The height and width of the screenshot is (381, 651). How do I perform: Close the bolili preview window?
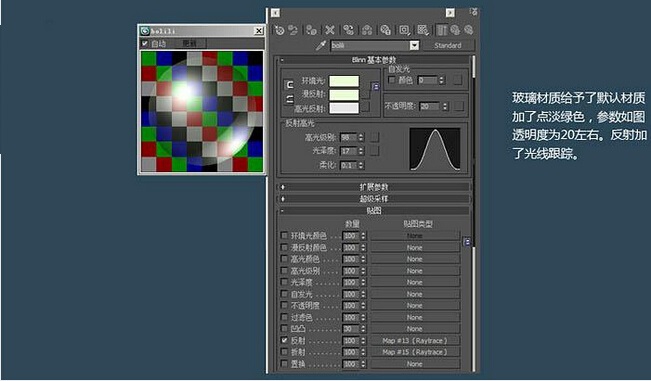tap(258, 31)
